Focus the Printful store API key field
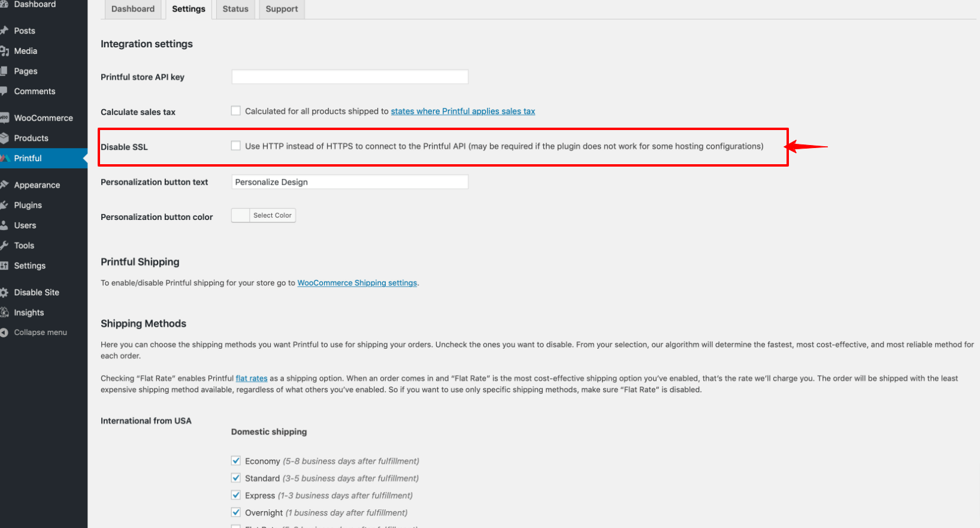980x528 pixels. (x=350, y=77)
